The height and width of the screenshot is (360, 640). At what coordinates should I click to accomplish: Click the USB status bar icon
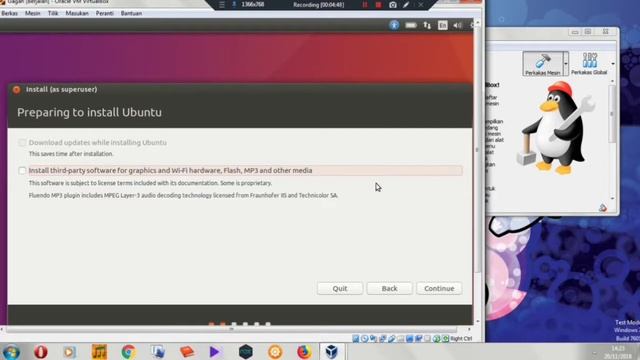(x=391, y=338)
